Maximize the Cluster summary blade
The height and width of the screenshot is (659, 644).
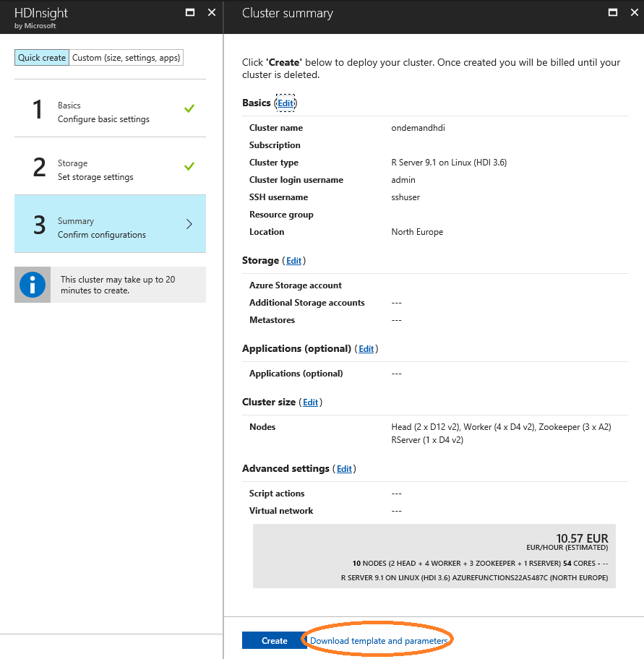[613, 12]
